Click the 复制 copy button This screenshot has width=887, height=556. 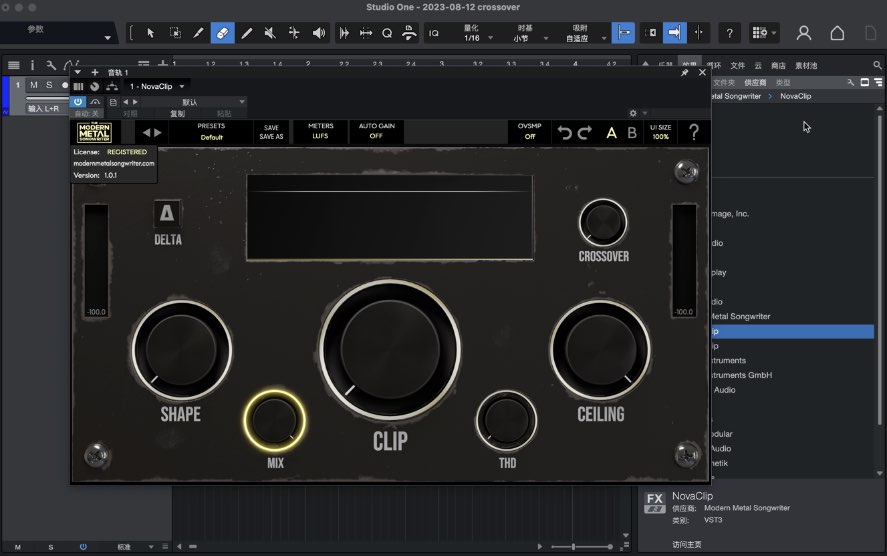point(178,113)
